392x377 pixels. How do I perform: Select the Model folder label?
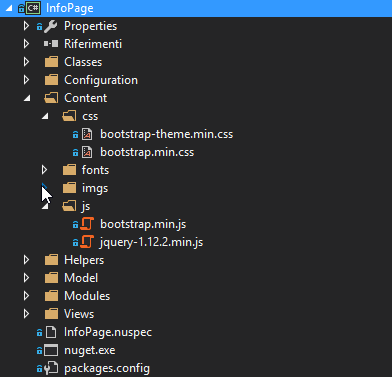tap(81, 278)
